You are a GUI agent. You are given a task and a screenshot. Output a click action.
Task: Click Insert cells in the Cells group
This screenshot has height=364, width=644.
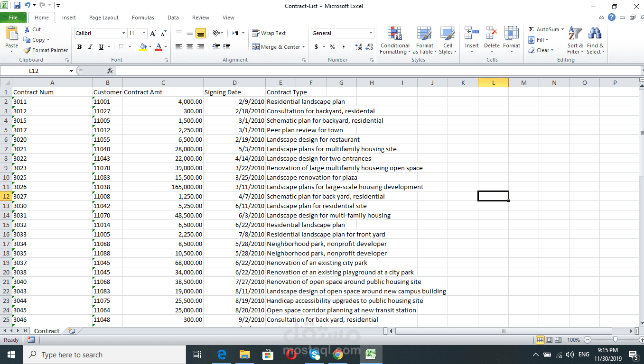click(472, 41)
